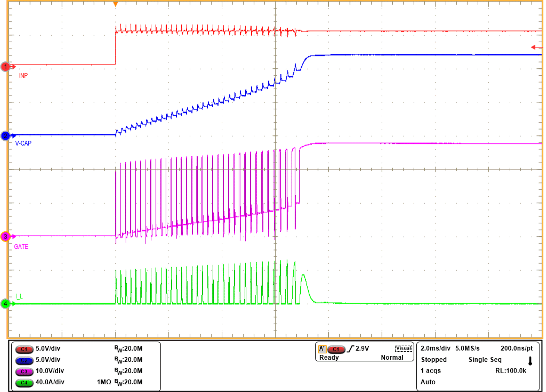The height and width of the screenshot is (392, 546).
Task: Toggle the Visual trigger indicator
Action: (x=403, y=348)
